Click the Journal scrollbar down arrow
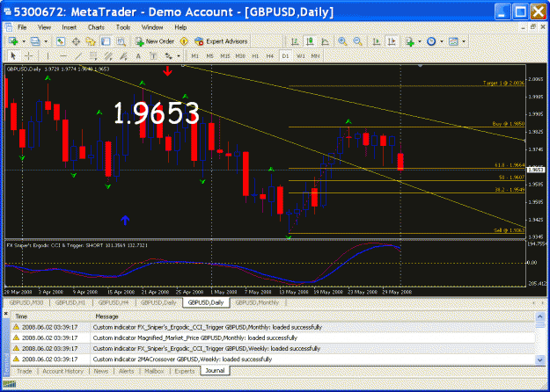Screen dimensions: 550x392 [x=540, y=359]
